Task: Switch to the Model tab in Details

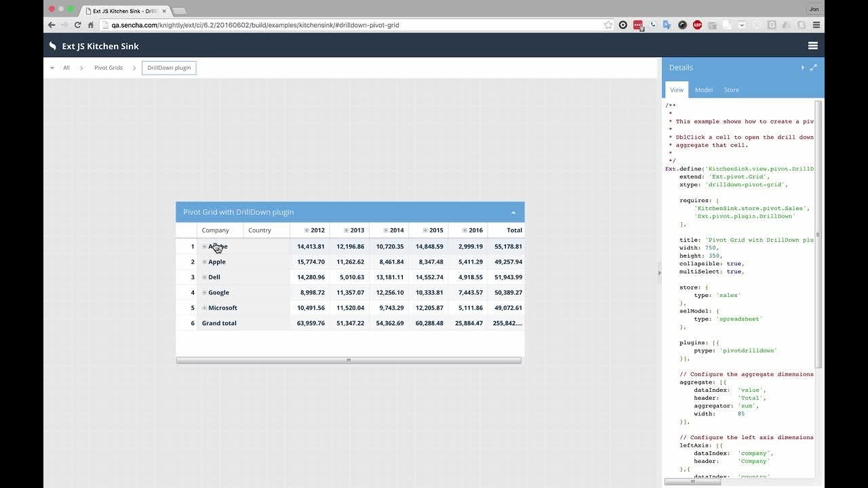Action: (x=704, y=89)
